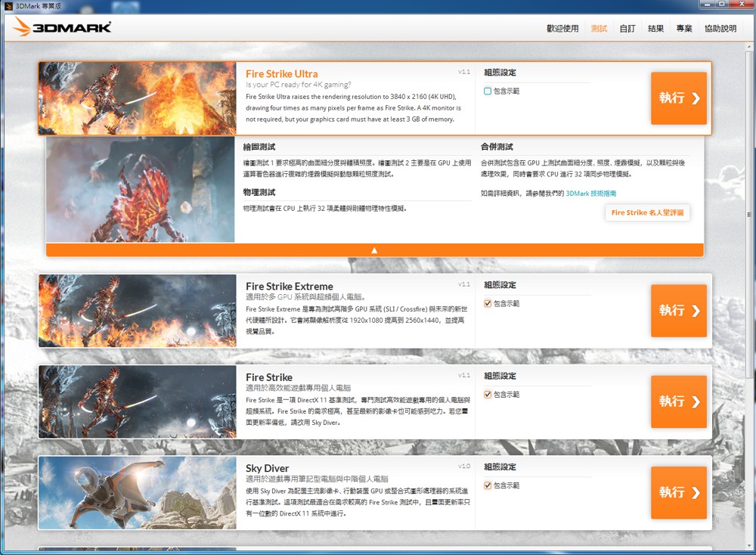Viewport: 756px width, 555px height.
Task: Click the scrollbar up arrow
Action: (749, 47)
